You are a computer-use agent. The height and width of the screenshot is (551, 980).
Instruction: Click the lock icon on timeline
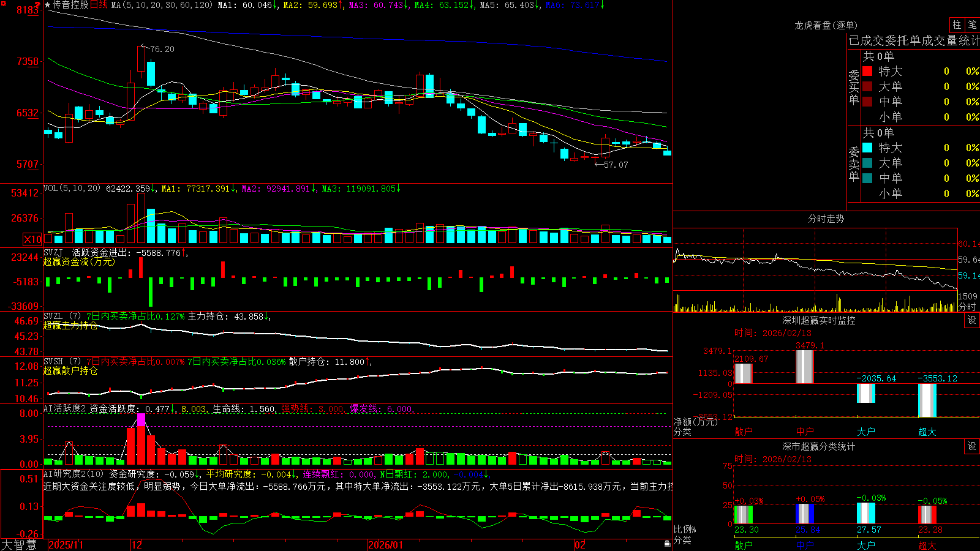point(668,544)
